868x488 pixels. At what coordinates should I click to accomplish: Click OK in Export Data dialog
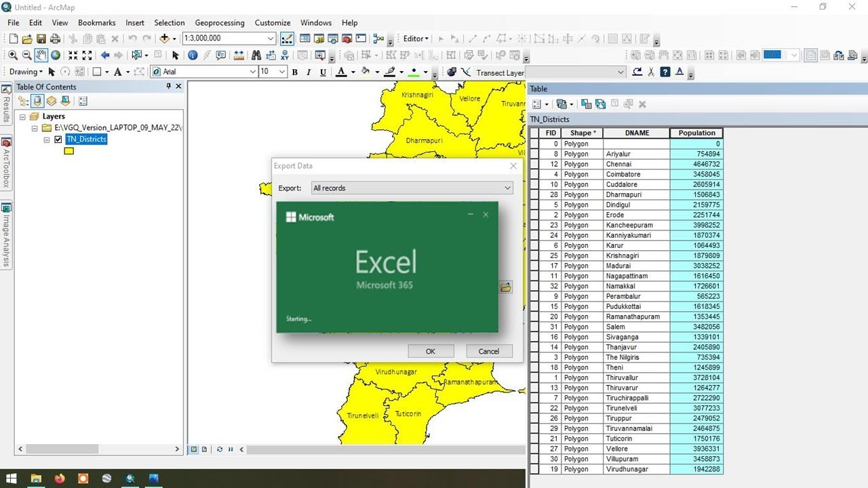pos(431,351)
